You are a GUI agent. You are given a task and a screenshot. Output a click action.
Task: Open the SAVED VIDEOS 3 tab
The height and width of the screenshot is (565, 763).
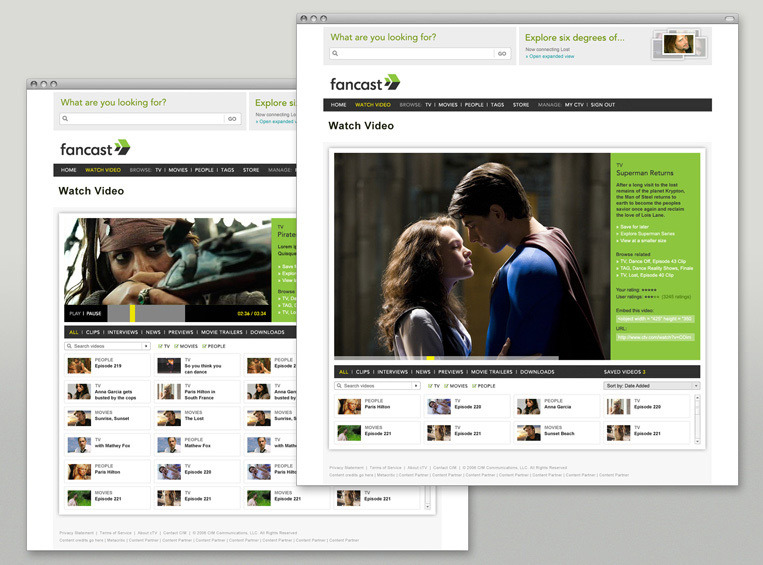click(x=625, y=372)
